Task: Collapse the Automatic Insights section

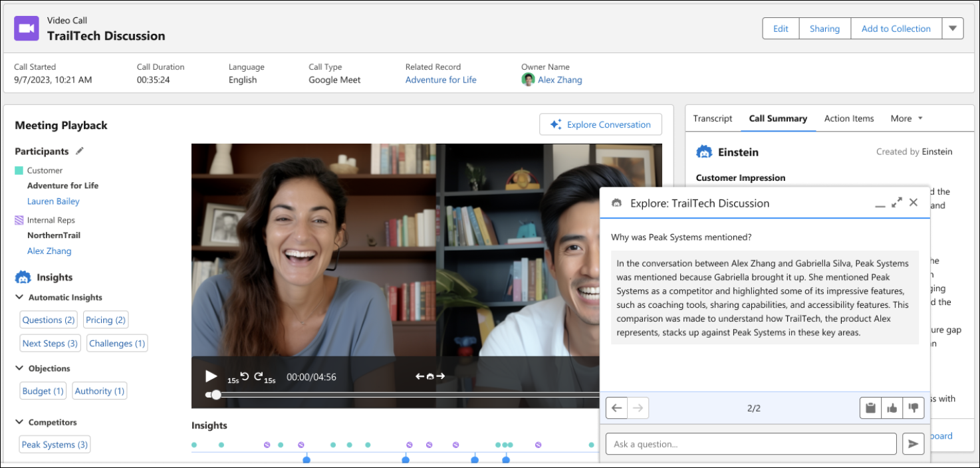Action: coord(19,297)
